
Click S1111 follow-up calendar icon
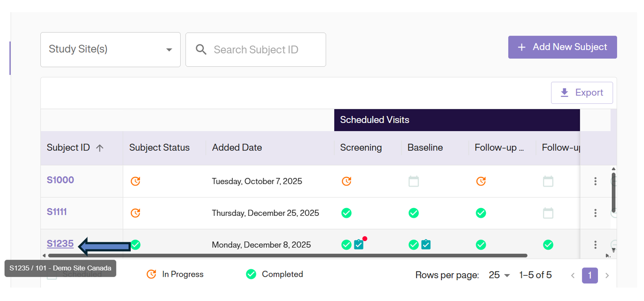548,213
